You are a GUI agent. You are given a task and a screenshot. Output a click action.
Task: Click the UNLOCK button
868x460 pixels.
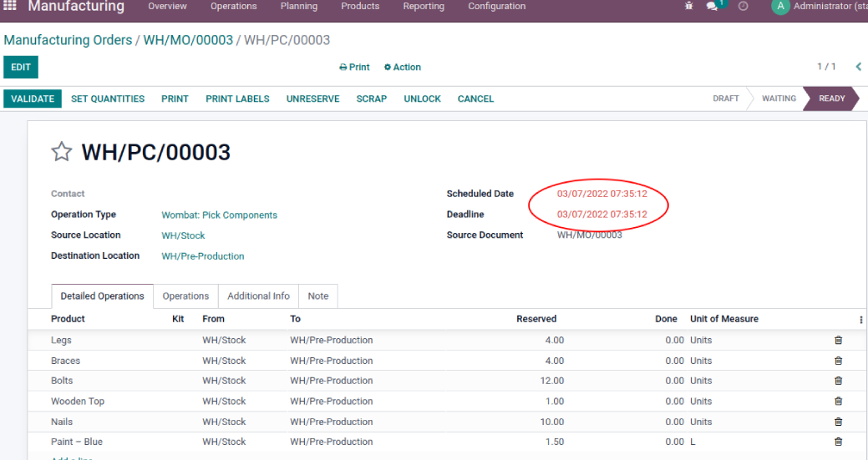click(x=423, y=99)
